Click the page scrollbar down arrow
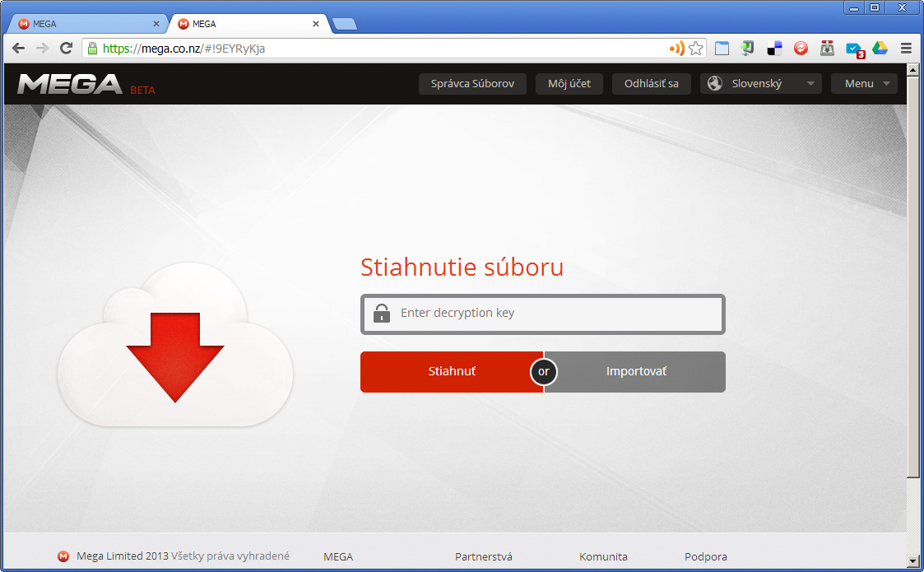This screenshot has height=572, width=924. click(913, 560)
